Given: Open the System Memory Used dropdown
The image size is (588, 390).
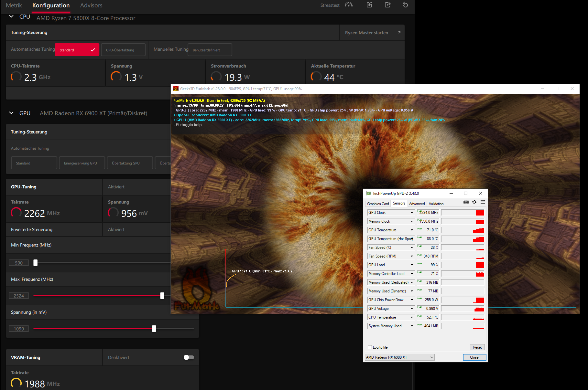Looking at the screenshot, I should point(412,326).
